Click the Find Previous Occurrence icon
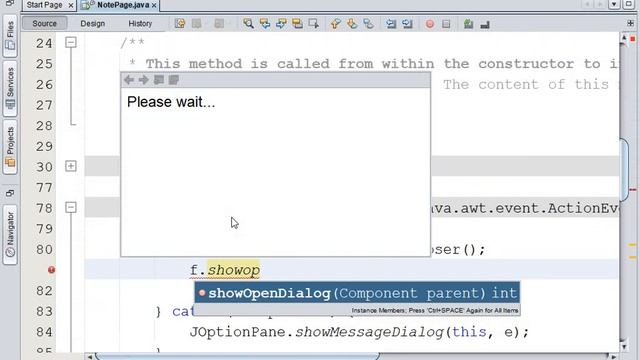 pos(264,24)
